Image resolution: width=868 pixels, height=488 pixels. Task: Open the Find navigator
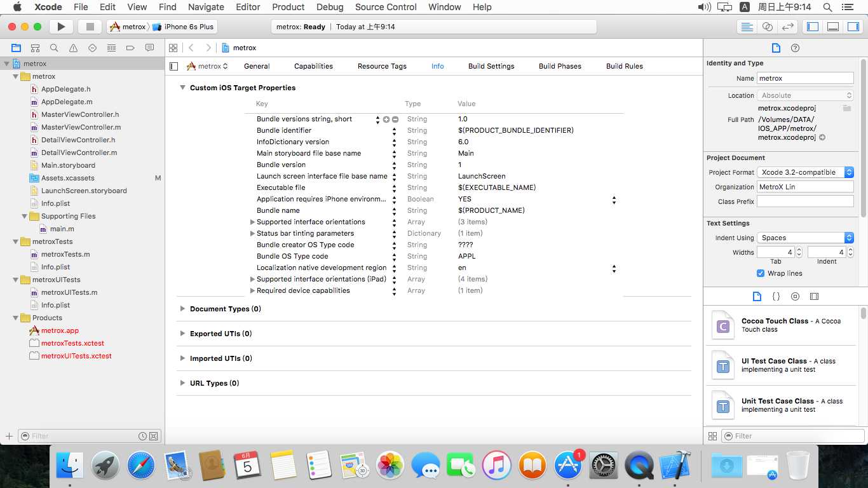(54, 48)
